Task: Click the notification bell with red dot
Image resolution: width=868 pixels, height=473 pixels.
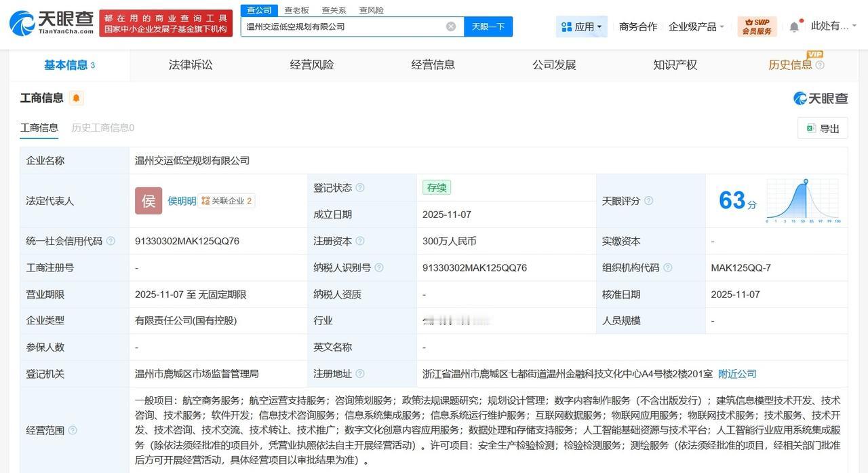Action: tap(793, 24)
